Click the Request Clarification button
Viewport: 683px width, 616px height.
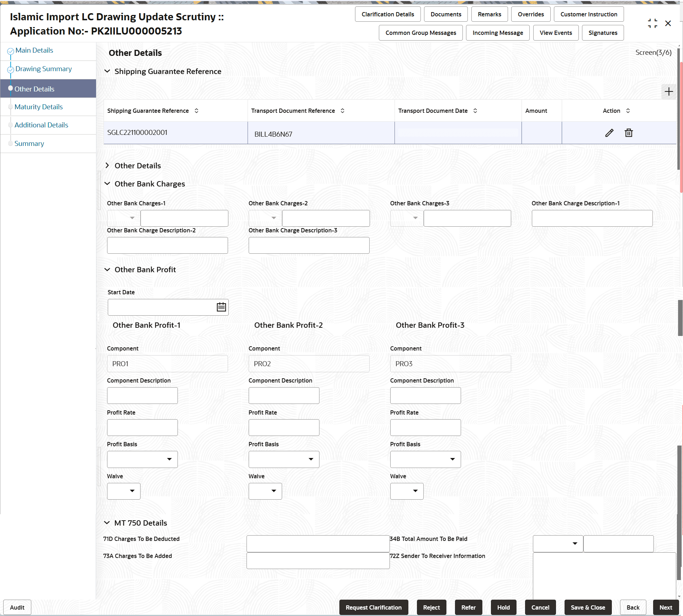click(x=373, y=607)
